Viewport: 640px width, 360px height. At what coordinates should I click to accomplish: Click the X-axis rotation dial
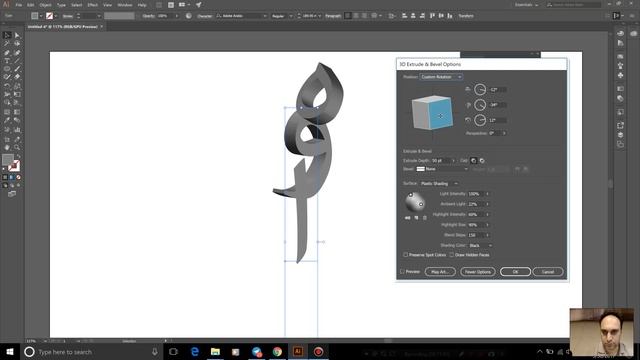click(x=480, y=90)
